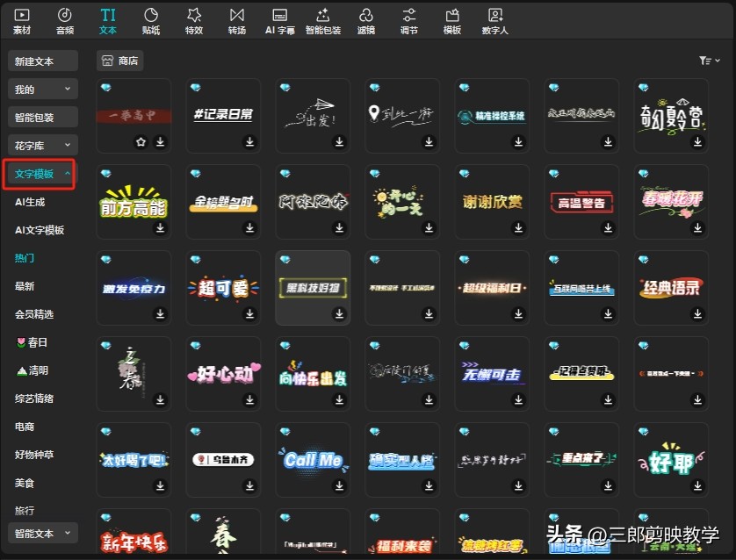Open the 模板 templates tab
This screenshot has height=560, width=736.
[452, 21]
